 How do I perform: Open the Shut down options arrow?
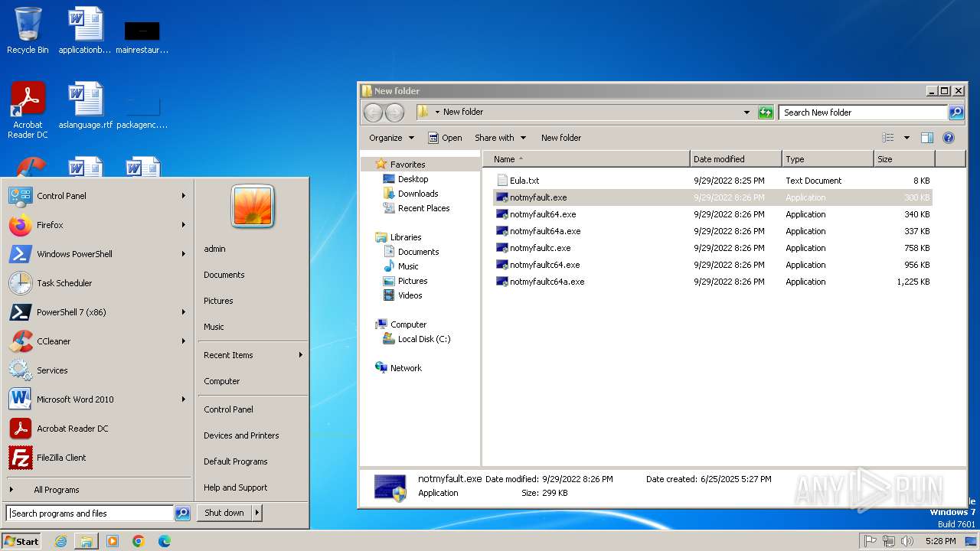tap(257, 513)
